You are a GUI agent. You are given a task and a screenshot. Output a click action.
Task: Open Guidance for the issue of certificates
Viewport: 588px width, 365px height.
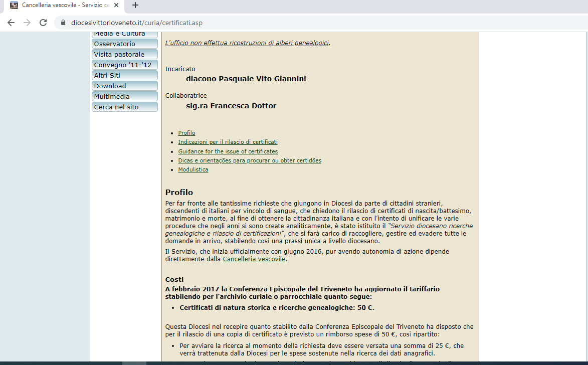tap(228, 151)
